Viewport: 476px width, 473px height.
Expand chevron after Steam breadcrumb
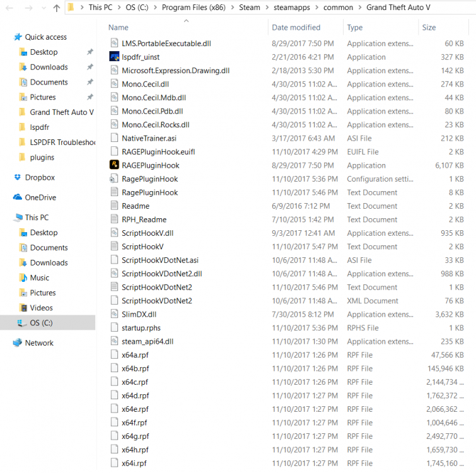coord(267,8)
